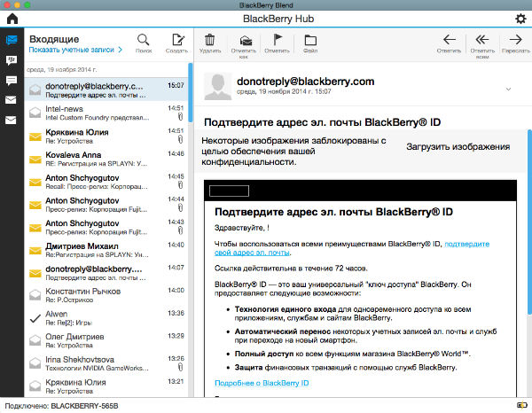Open the device connection icon in the status bar
The height and width of the screenshot is (413, 532).
coord(521,405)
